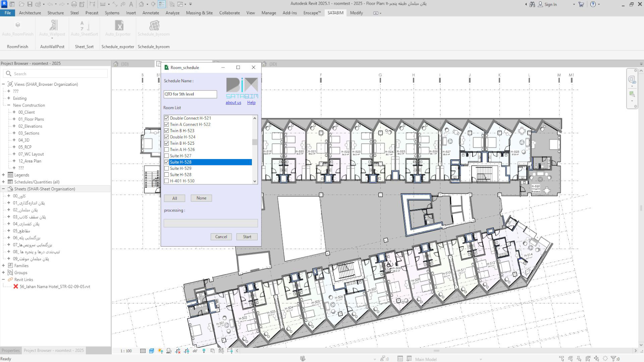Check Twin A H-526 checkbox
The width and height of the screenshot is (644, 362).
pyautogui.click(x=166, y=149)
